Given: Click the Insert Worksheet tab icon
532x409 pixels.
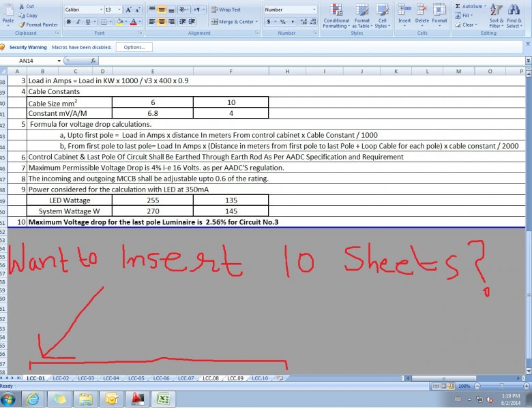Looking at the screenshot, I should pos(280,378).
